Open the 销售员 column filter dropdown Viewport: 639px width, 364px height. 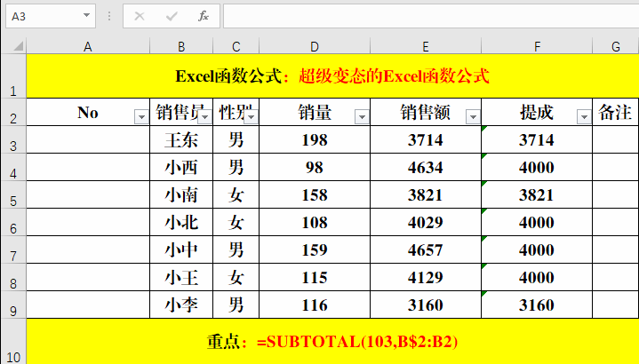pyautogui.click(x=205, y=117)
